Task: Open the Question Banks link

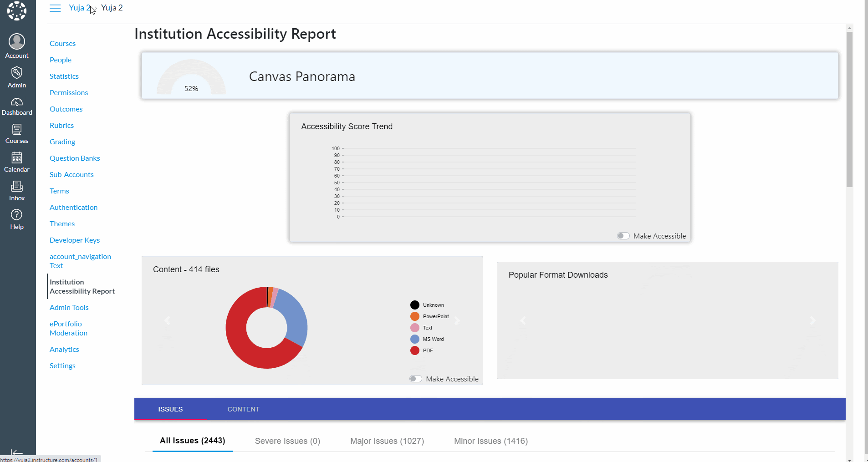Action: [75, 158]
